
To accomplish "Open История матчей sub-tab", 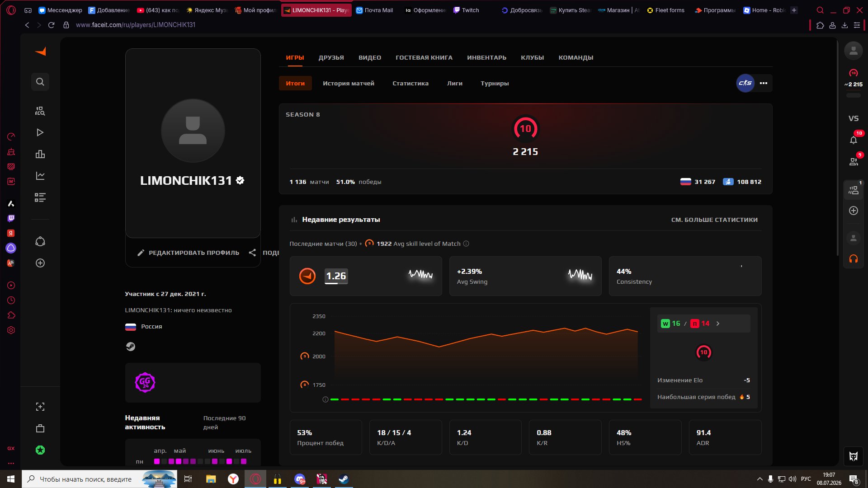I will (x=349, y=83).
